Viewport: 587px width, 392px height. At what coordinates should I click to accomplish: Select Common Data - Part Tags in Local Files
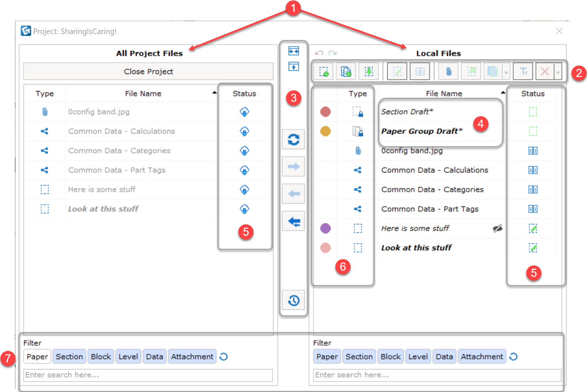(430, 209)
